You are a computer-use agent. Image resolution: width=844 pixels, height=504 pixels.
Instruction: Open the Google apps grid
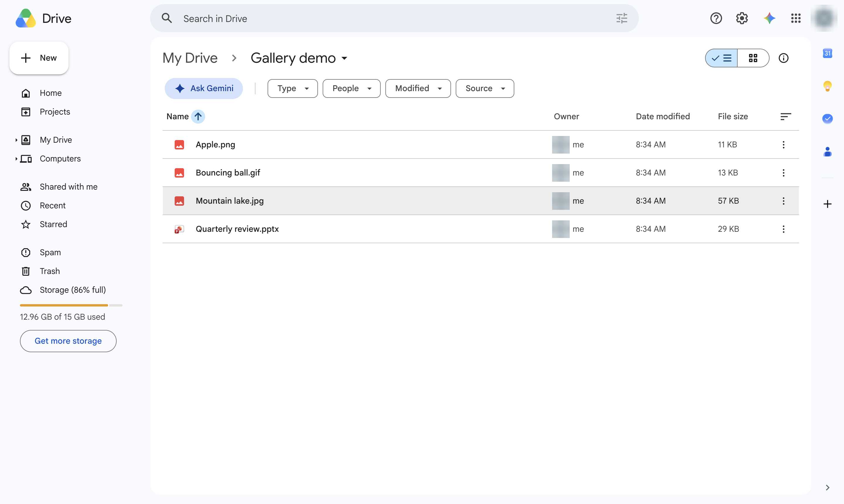796,18
